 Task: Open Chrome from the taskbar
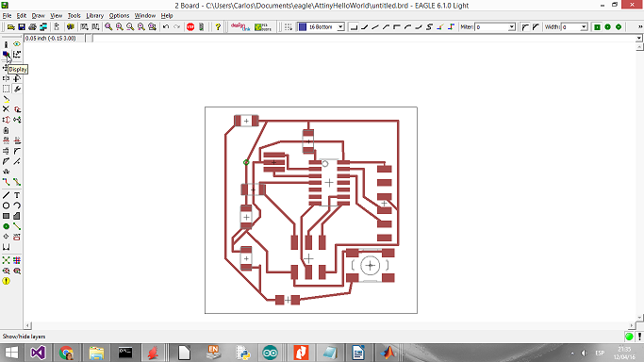point(66,353)
